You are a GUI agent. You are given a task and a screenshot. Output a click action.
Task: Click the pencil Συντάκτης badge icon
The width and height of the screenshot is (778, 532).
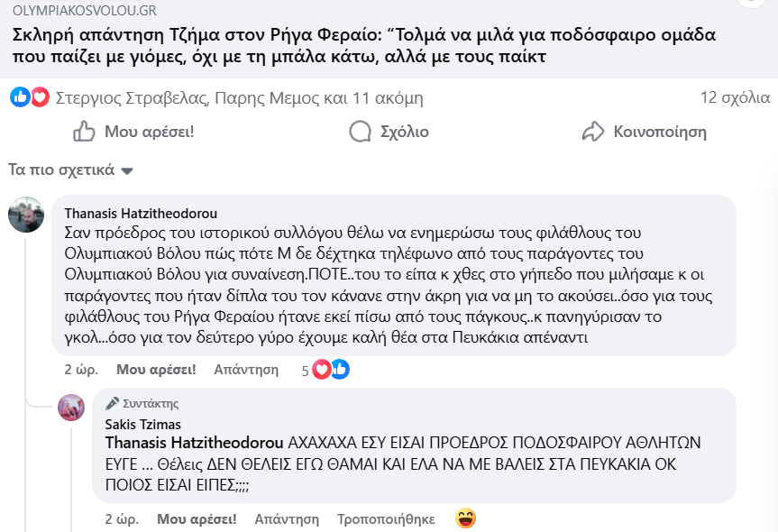pos(113,403)
